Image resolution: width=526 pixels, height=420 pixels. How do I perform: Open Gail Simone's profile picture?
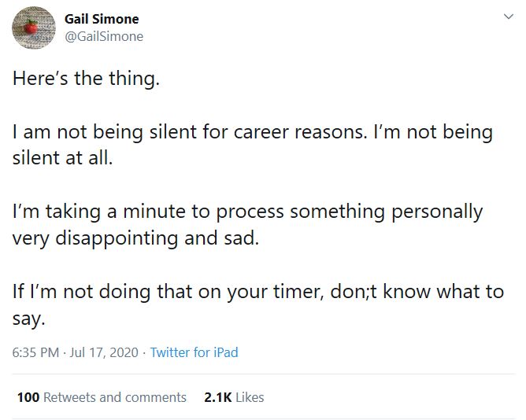(31, 29)
